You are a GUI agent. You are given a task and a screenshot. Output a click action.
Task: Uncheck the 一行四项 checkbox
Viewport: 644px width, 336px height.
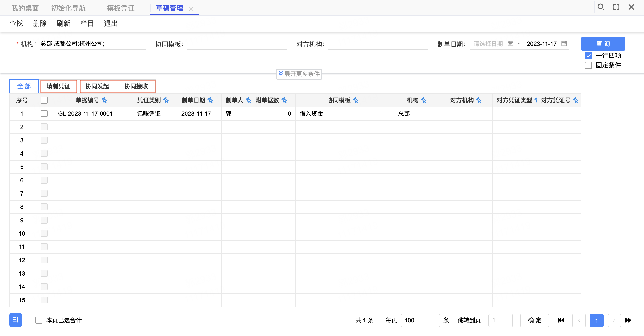tap(588, 56)
